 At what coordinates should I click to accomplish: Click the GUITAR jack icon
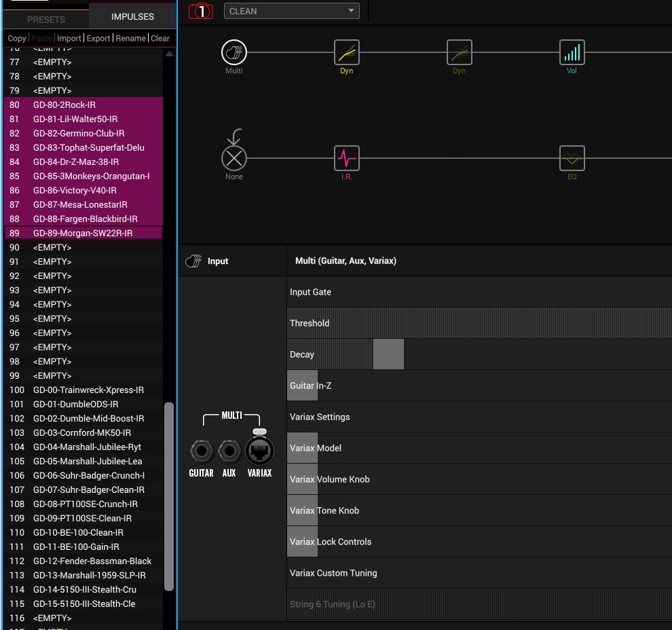point(202,451)
